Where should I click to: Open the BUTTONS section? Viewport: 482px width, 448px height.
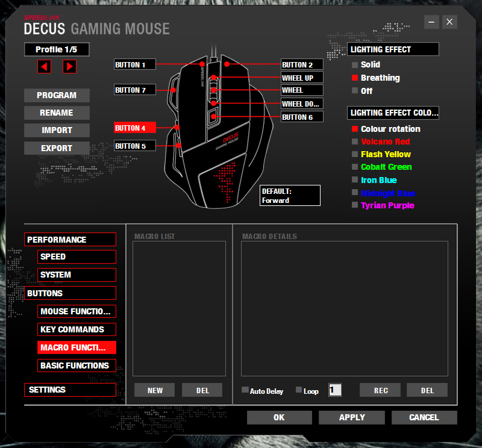click(70, 293)
